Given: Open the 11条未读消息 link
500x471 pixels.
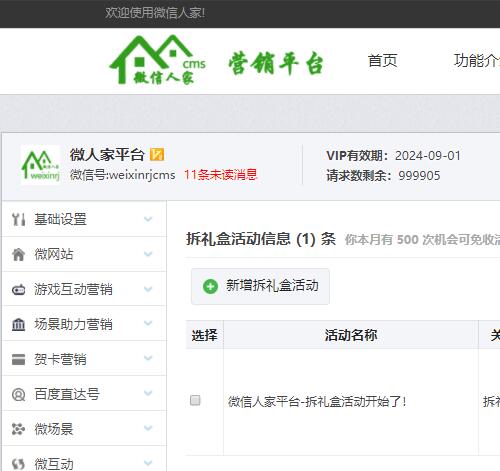Looking at the screenshot, I should pyautogui.click(x=221, y=175).
